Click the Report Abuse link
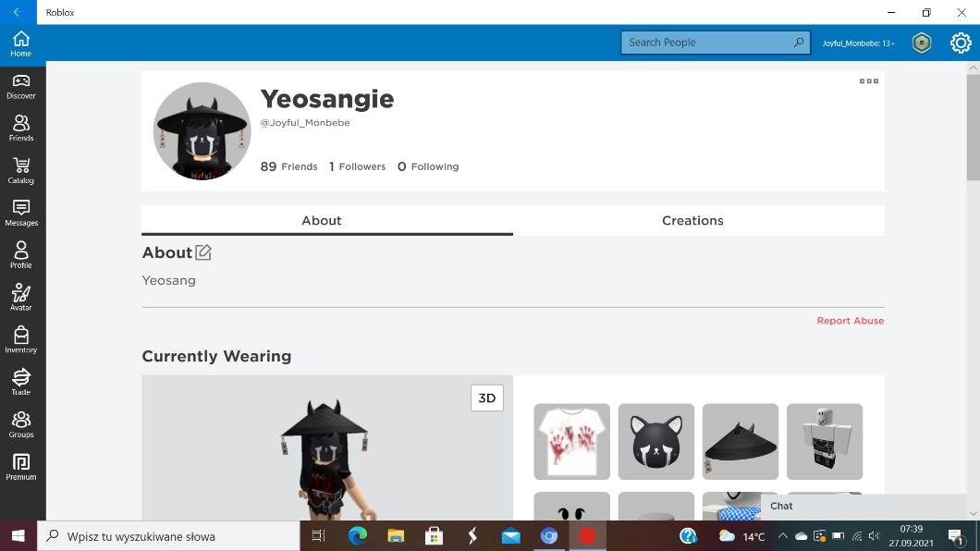This screenshot has width=980, height=551. pyautogui.click(x=850, y=321)
